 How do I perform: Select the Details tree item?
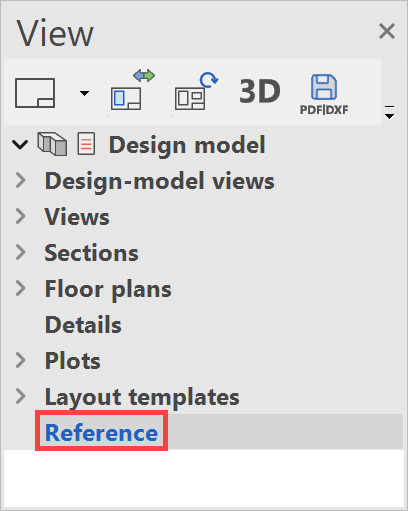(83, 325)
